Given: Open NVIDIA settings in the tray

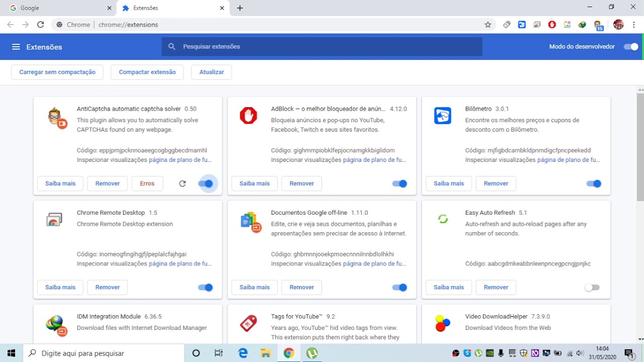Looking at the screenshot, I should point(490,353).
